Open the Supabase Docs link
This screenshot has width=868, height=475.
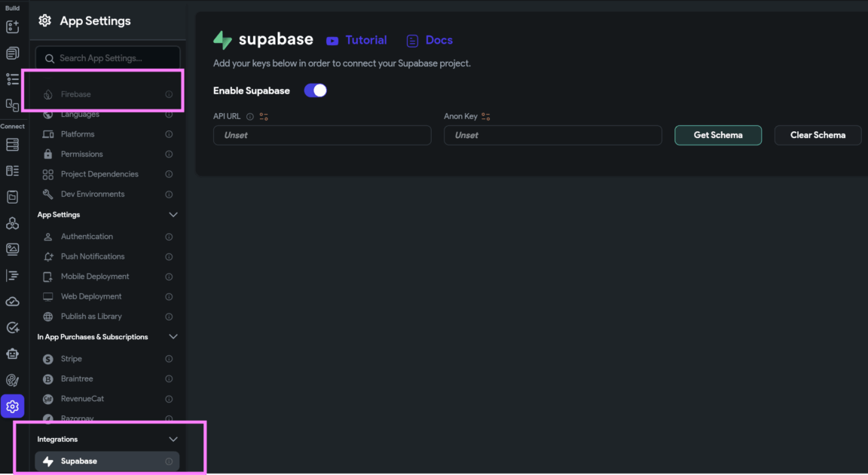(429, 41)
